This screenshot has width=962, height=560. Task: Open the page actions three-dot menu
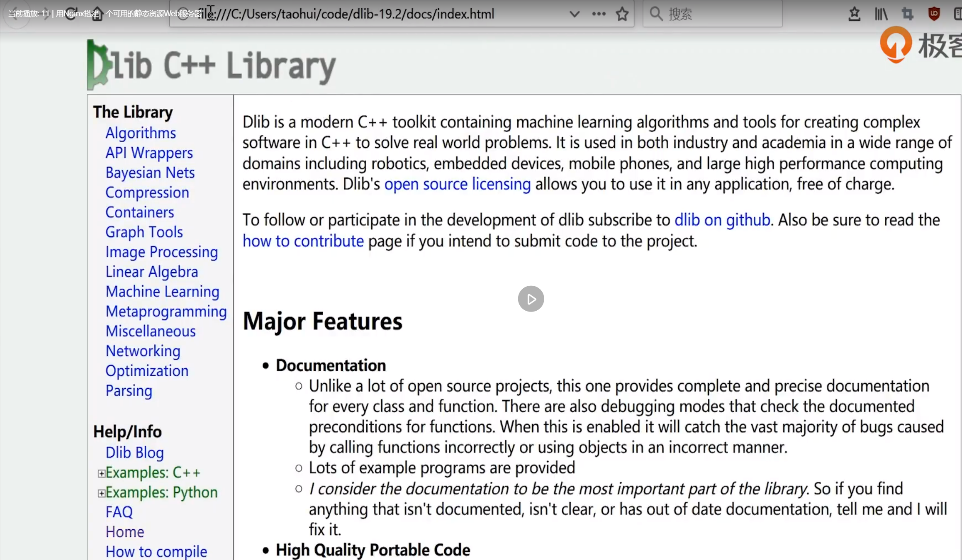599,14
